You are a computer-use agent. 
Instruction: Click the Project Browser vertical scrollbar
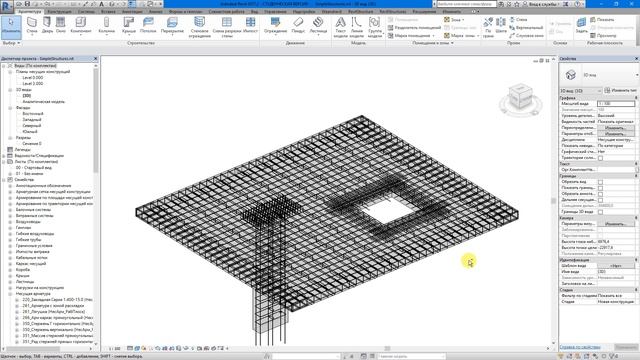point(96,120)
